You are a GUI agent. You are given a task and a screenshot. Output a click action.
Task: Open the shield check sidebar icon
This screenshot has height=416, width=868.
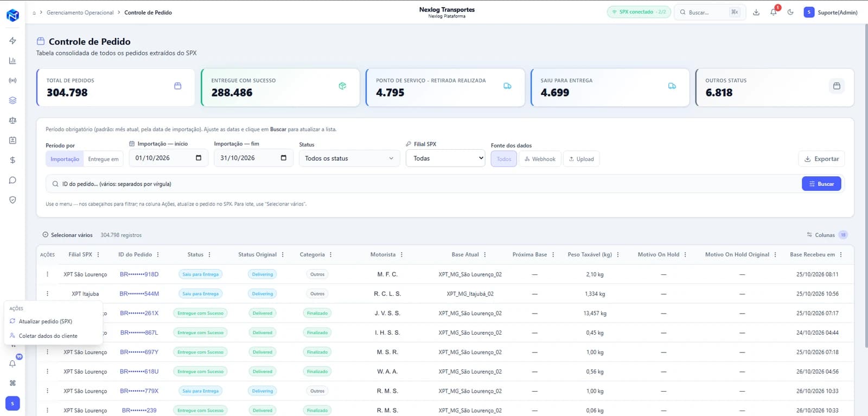[12, 200]
